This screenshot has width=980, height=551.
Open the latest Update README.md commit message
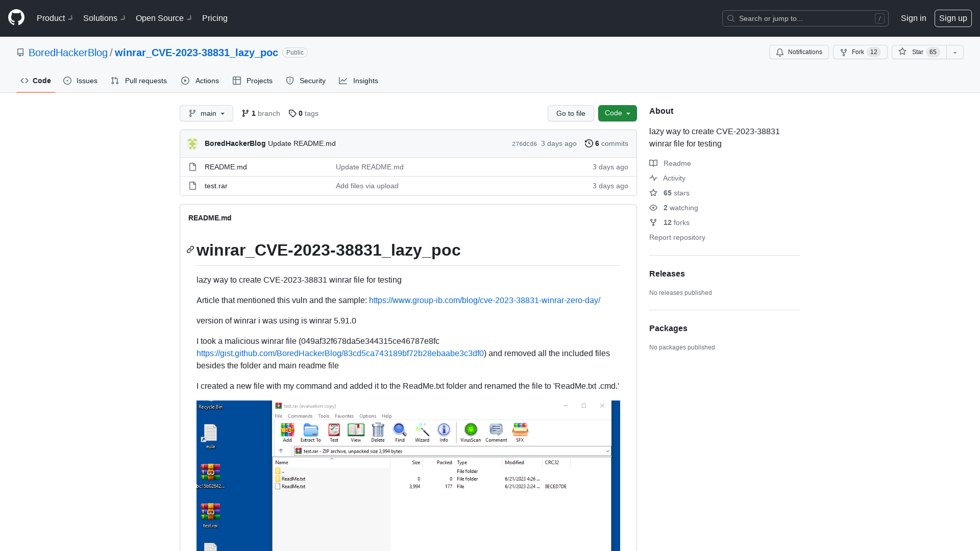click(302, 143)
